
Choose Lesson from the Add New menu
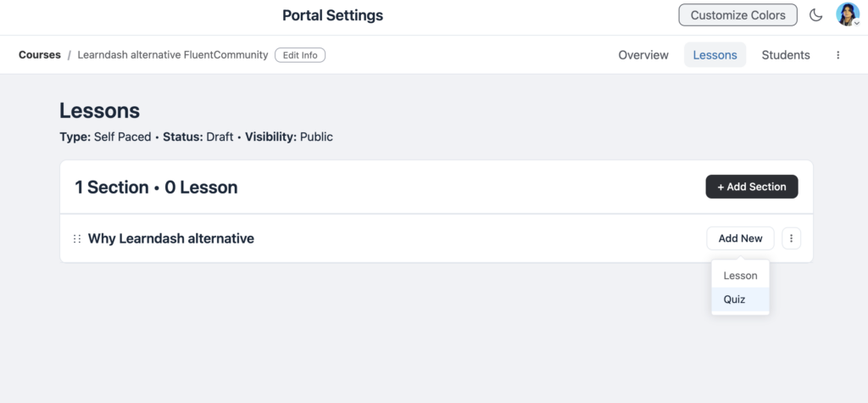pyautogui.click(x=740, y=276)
